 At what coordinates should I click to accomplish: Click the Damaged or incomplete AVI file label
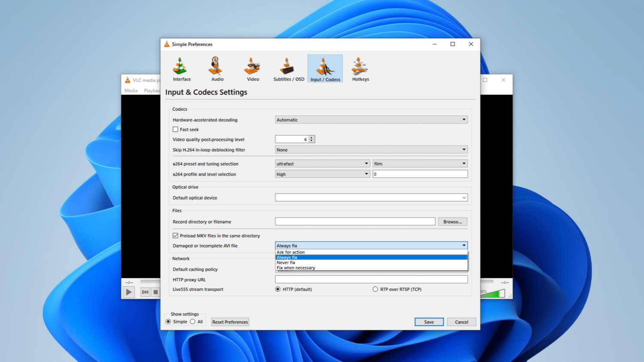click(x=205, y=246)
